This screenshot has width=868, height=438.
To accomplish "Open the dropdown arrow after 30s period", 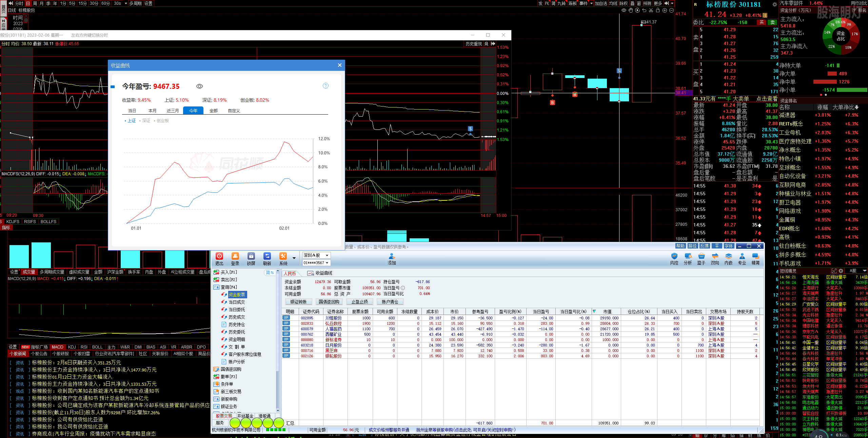I will tap(126, 3).
